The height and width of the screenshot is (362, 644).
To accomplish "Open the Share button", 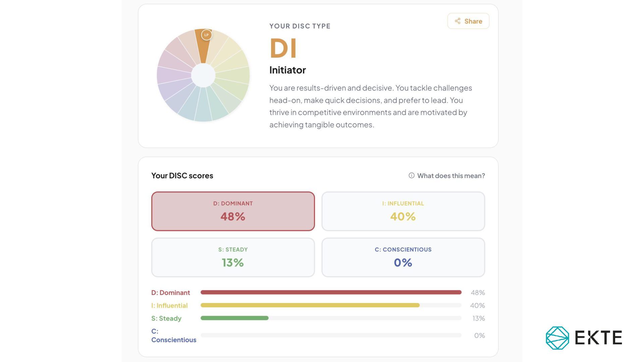I will pyautogui.click(x=468, y=21).
